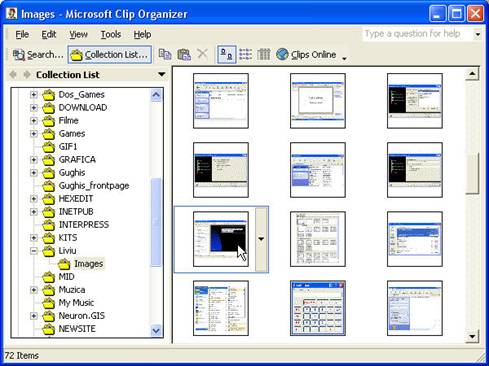Collapse the Liviu folder node
This screenshot has width=489, height=366.
33,251
